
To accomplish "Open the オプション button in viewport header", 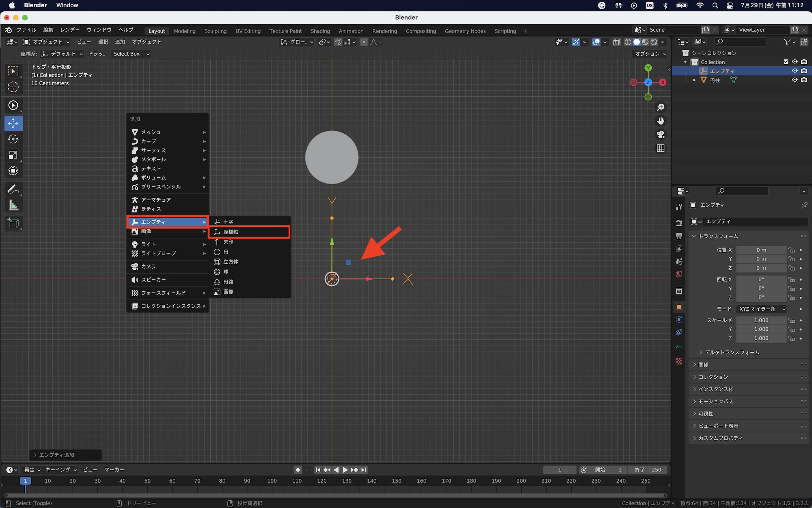I will 650,54.
